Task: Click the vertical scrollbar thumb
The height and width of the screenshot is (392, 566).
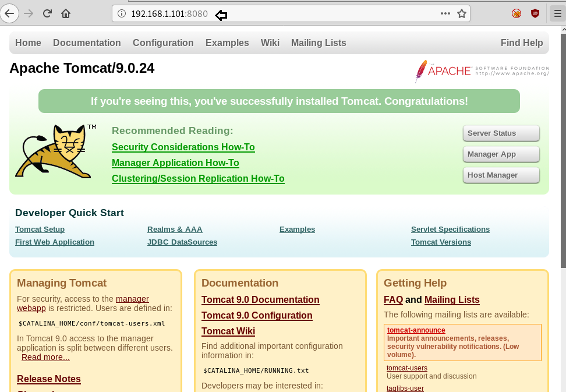Action: point(563,151)
